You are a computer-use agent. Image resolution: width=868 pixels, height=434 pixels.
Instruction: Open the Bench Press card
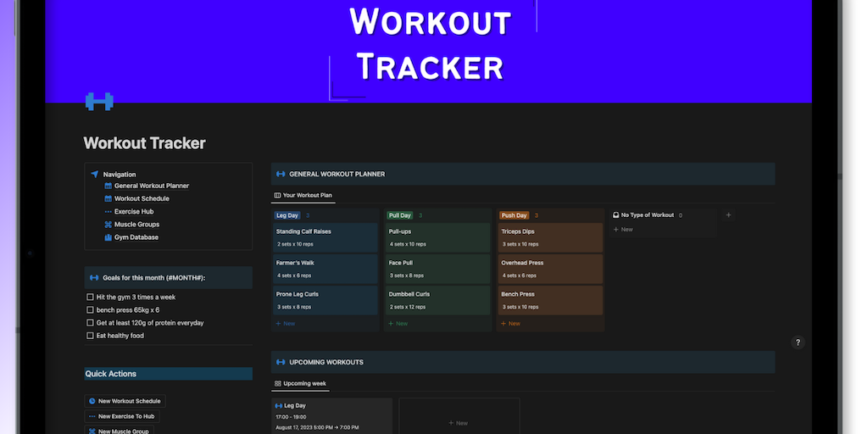coord(550,300)
